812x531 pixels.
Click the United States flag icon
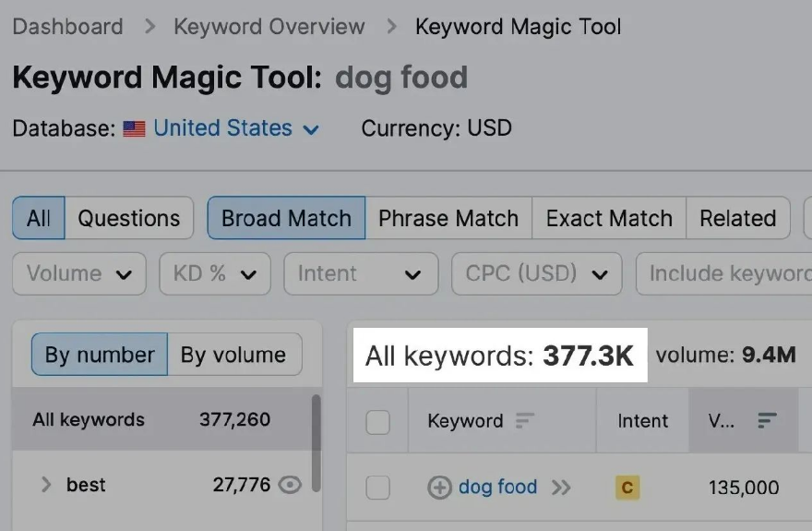click(x=134, y=128)
